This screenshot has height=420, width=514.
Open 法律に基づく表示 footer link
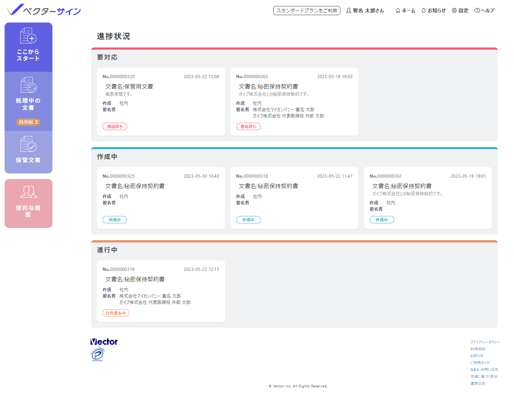pos(484,376)
